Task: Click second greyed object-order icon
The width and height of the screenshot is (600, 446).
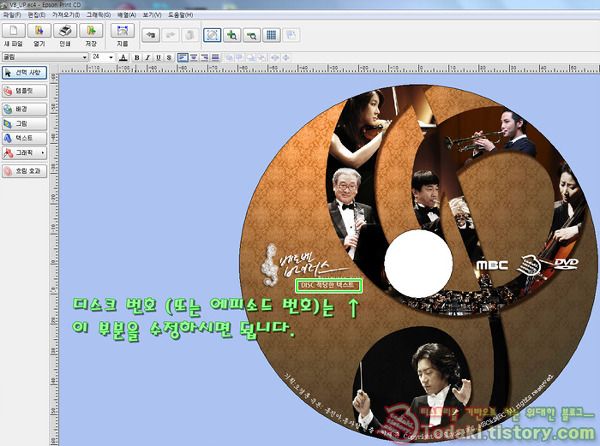Action: point(240,58)
